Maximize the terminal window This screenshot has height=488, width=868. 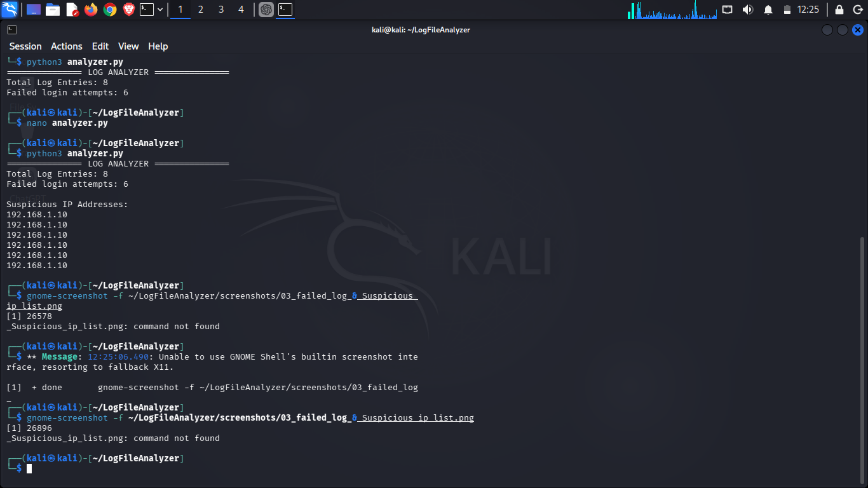click(843, 30)
